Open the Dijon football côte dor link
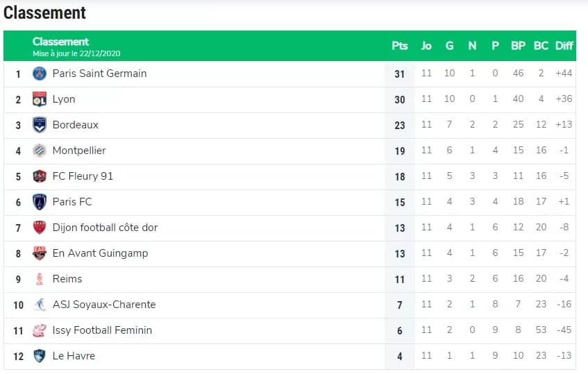This screenshot has width=588, height=374. point(105,228)
